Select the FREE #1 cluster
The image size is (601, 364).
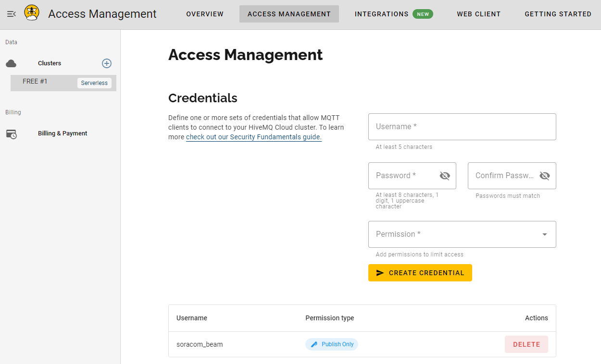tap(35, 82)
